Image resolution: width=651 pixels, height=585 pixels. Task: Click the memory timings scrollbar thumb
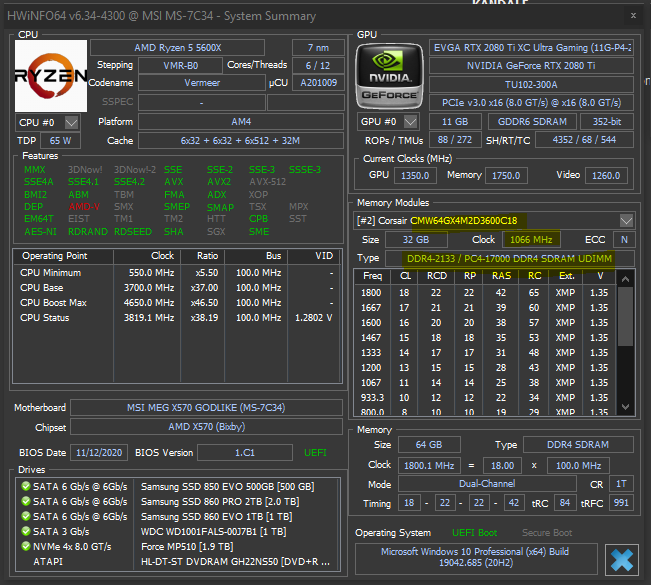click(x=625, y=316)
